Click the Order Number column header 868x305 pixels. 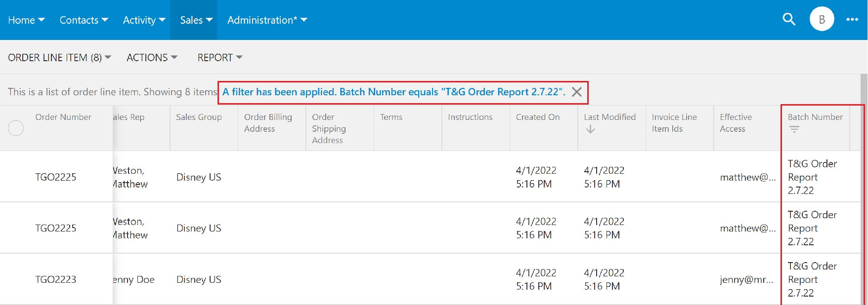[x=63, y=117]
